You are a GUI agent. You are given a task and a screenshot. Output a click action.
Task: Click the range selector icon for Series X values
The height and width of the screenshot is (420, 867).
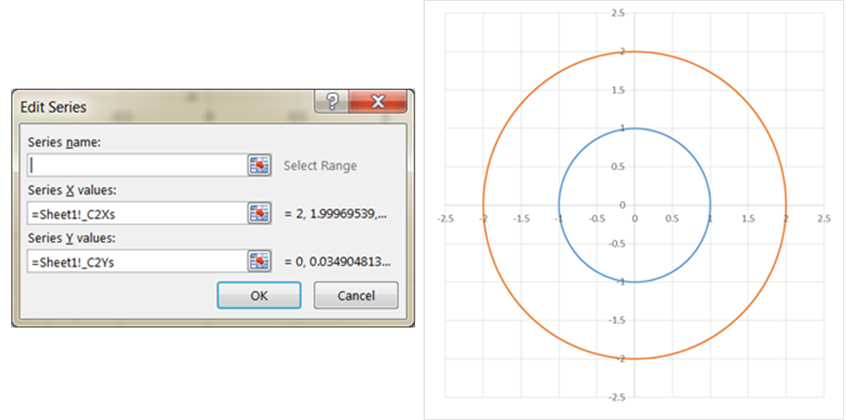point(260,213)
